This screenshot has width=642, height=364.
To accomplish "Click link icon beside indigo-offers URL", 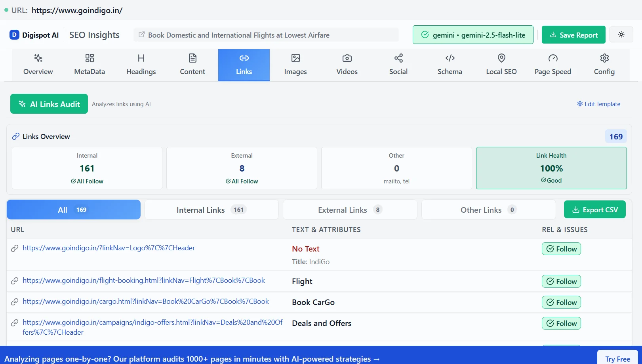I will [x=15, y=323].
